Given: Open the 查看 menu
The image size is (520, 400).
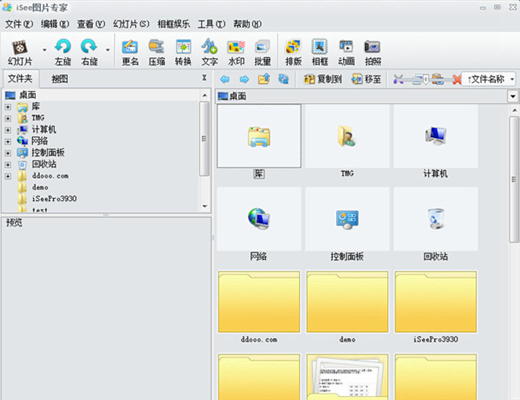Looking at the screenshot, I should [91, 24].
